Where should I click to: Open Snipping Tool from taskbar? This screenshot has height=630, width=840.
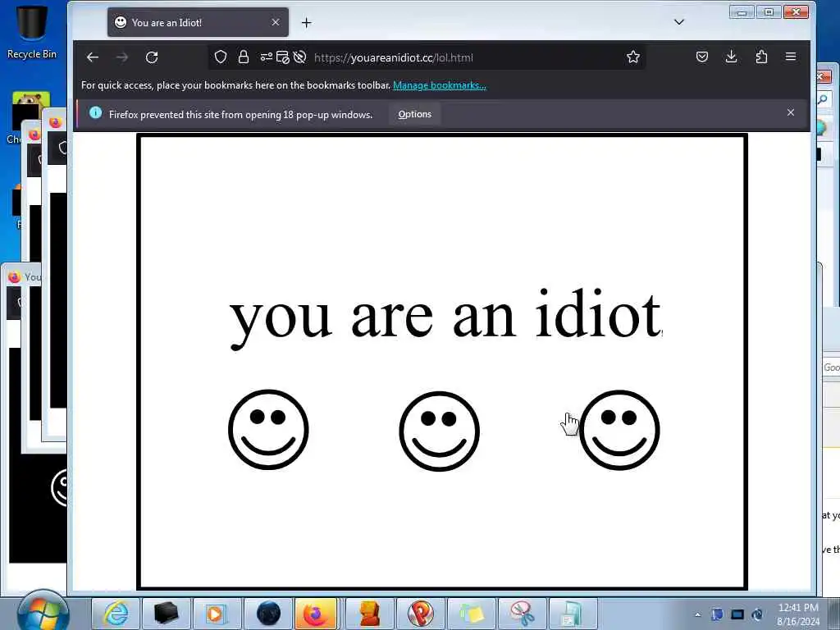click(x=523, y=614)
